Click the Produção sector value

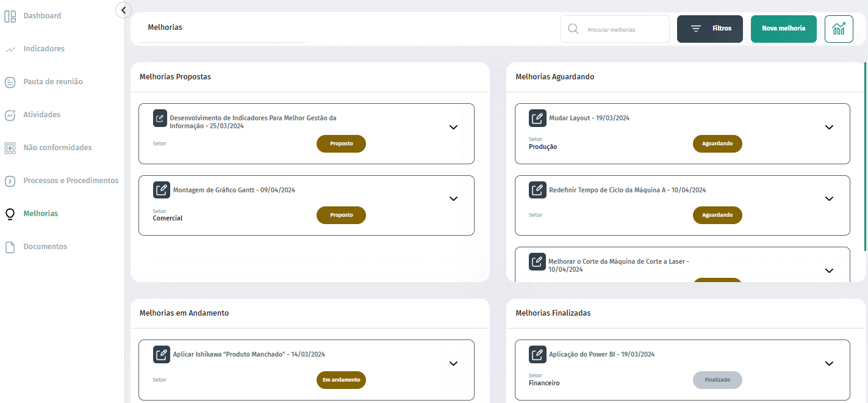coord(543,147)
